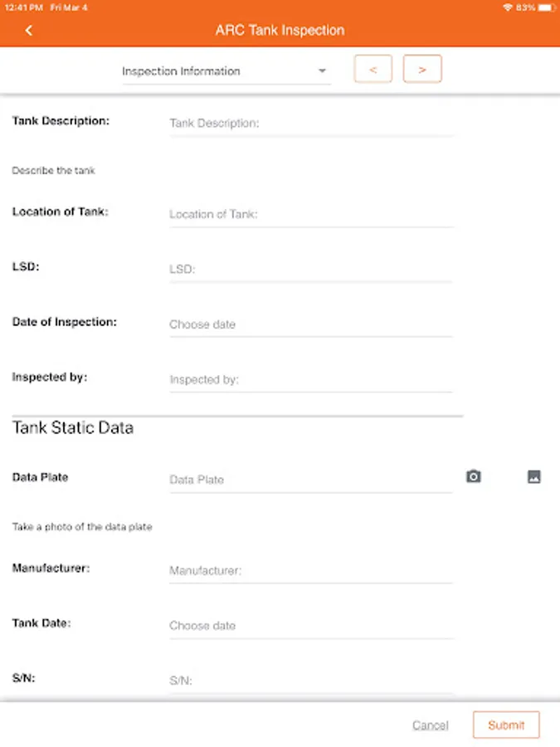Image resolution: width=560 pixels, height=747 pixels.
Task: Focus the Manufacturer input field
Action: point(311,571)
